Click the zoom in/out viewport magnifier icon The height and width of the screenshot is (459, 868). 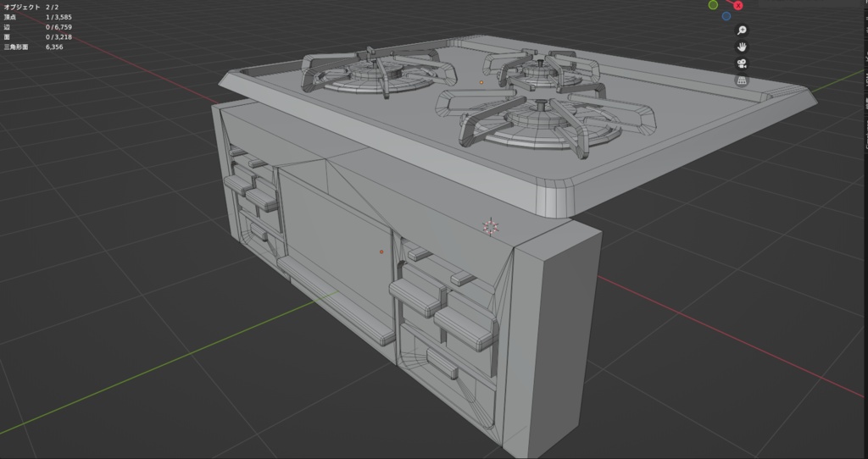click(742, 30)
